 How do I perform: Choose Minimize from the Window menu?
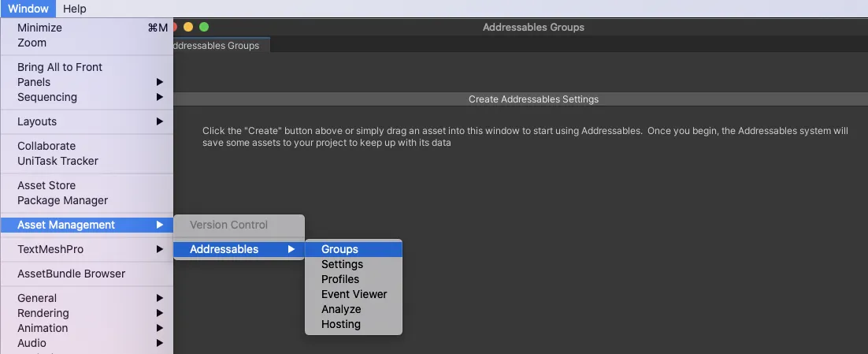point(87,28)
